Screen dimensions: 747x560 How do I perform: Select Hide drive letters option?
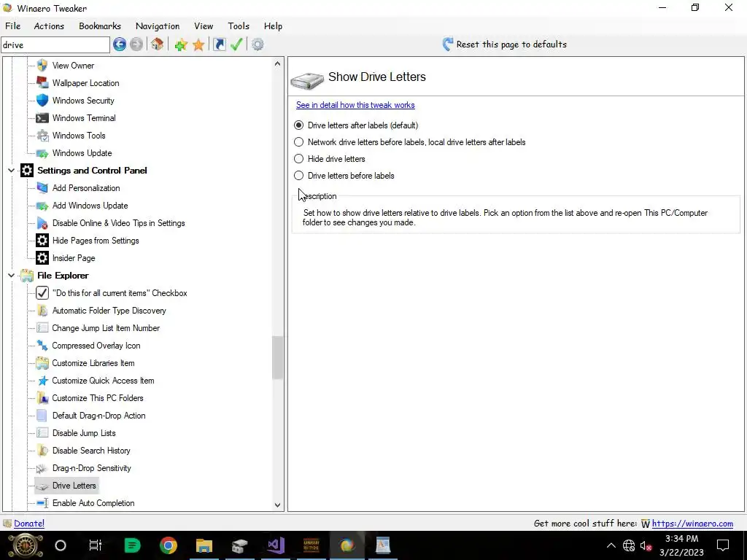click(x=330, y=158)
